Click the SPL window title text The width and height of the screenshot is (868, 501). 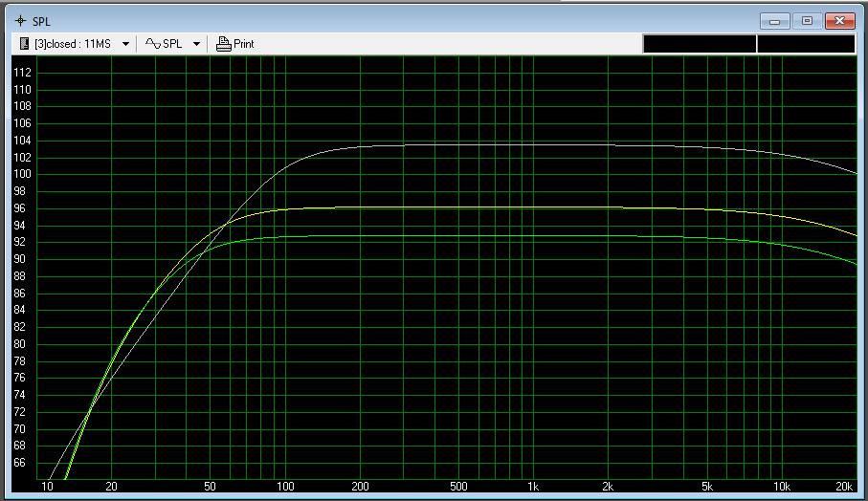pyautogui.click(x=41, y=22)
